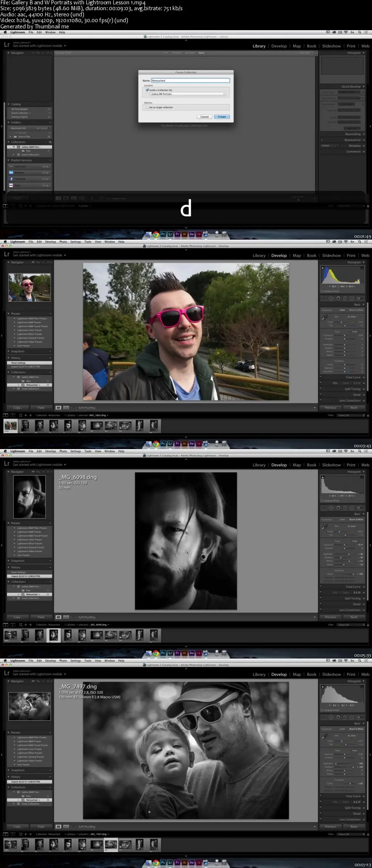
Task: Open the 'Filters Off' dropdown in sunglasses photo frame
Action: [350, 415]
